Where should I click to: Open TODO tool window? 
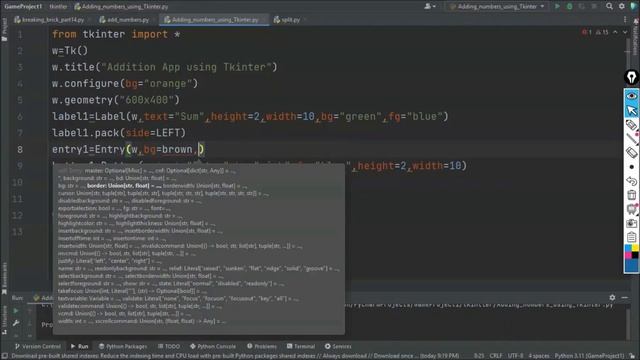pyautogui.click(x=169, y=346)
